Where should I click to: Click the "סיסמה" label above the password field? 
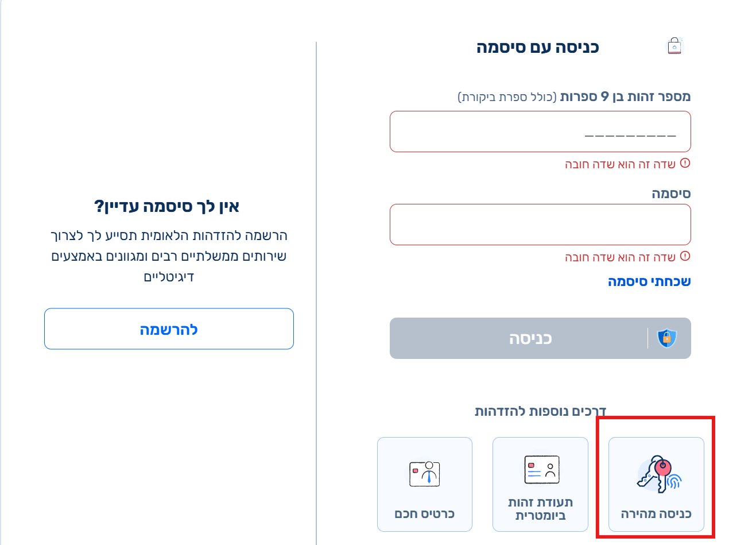coord(670,194)
